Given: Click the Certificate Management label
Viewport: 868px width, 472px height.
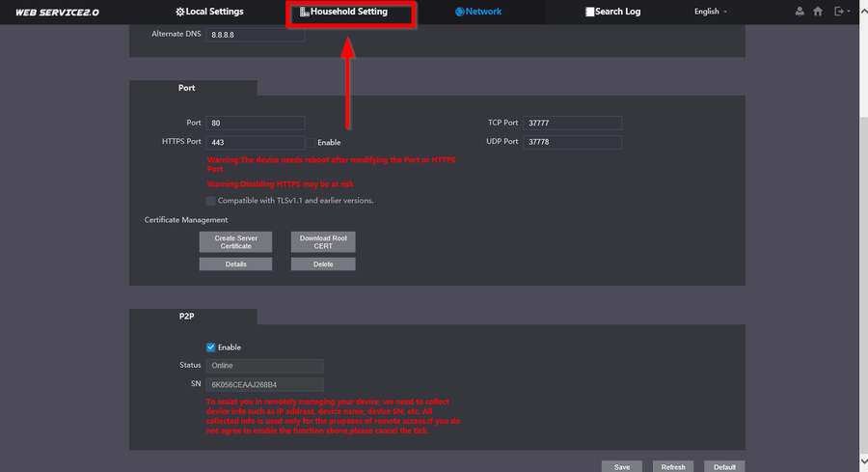Looking at the screenshot, I should click(186, 220).
